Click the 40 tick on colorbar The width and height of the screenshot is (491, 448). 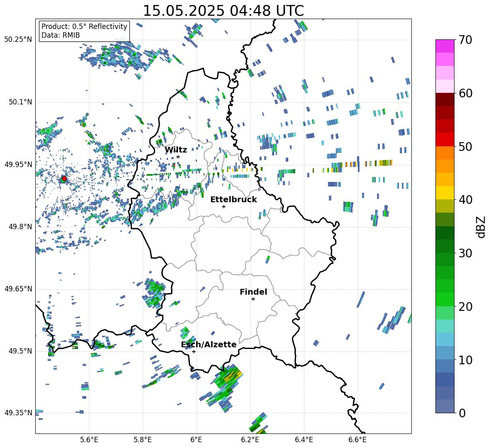point(465,200)
